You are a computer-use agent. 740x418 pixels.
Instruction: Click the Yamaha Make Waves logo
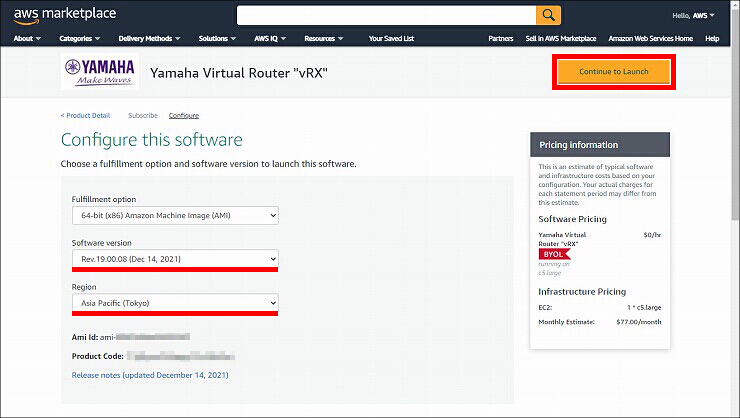100,72
